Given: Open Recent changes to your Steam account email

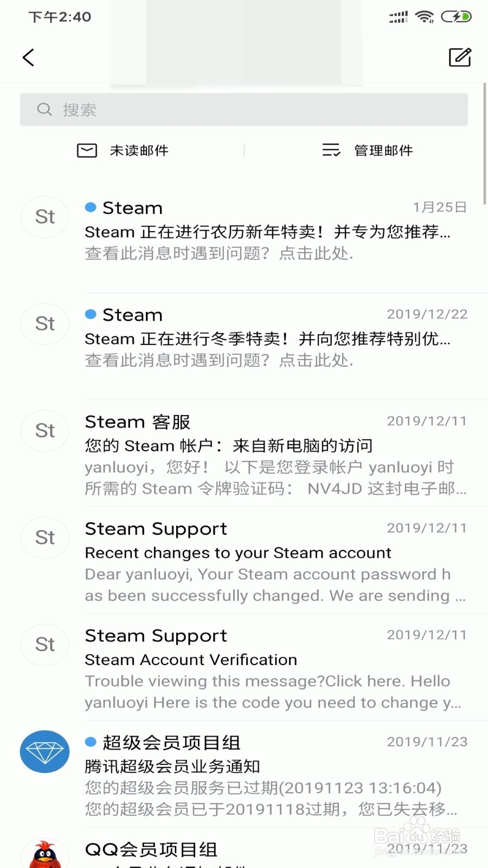Looking at the screenshot, I should pyautogui.click(x=276, y=561).
